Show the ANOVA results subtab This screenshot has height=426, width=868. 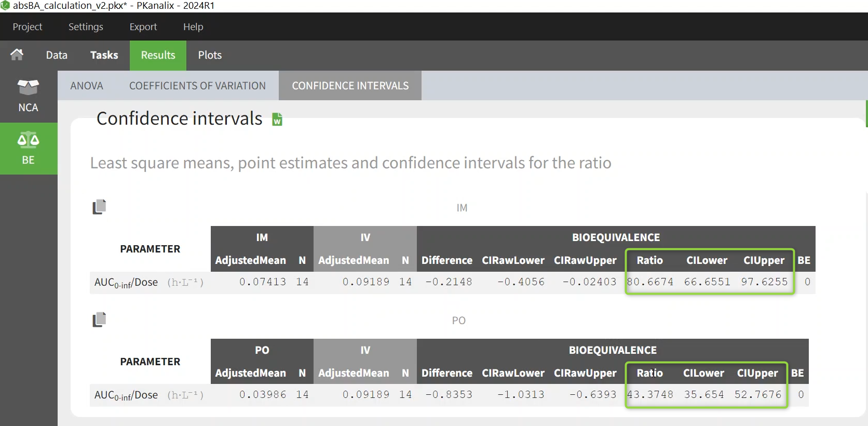pyautogui.click(x=87, y=86)
